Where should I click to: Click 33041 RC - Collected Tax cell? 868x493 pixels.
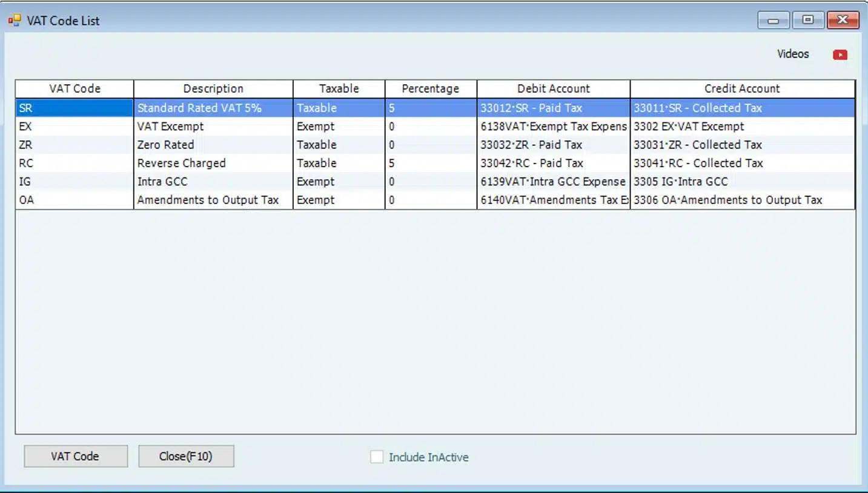(x=743, y=163)
